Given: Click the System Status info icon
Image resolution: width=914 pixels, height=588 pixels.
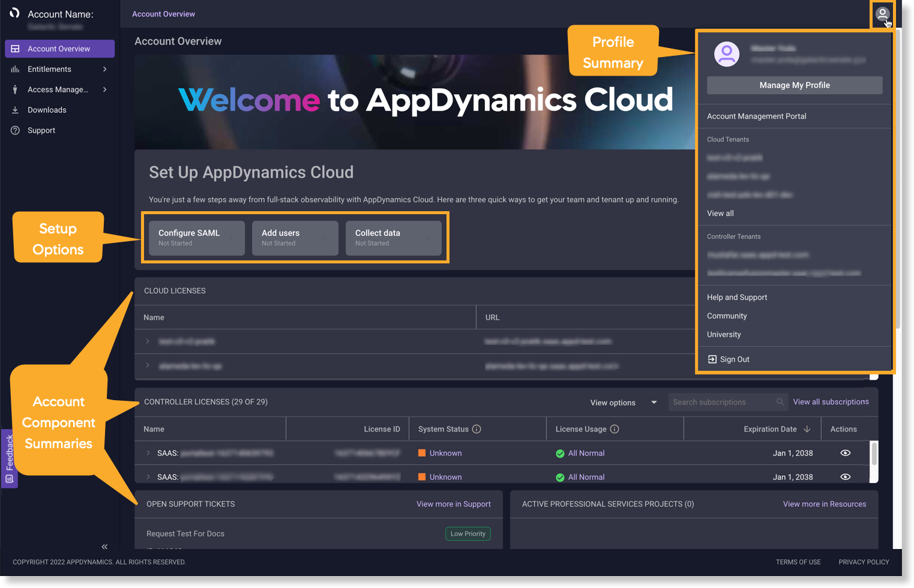Looking at the screenshot, I should (x=477, y=429).
